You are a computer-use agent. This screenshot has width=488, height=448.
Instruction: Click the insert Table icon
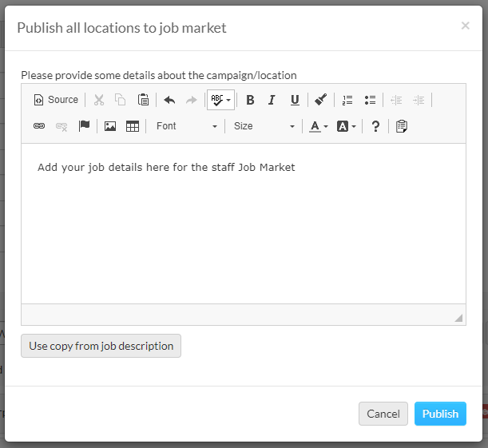133,126
